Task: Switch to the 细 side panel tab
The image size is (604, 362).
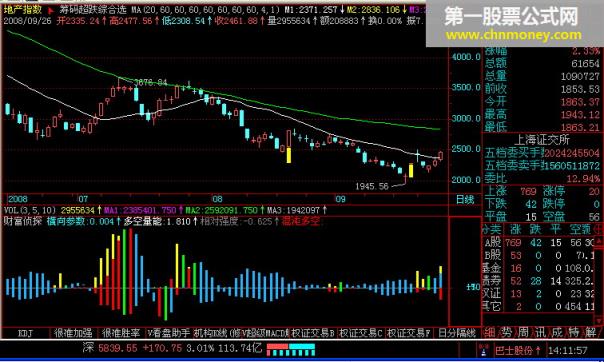Action: point(491,332)
